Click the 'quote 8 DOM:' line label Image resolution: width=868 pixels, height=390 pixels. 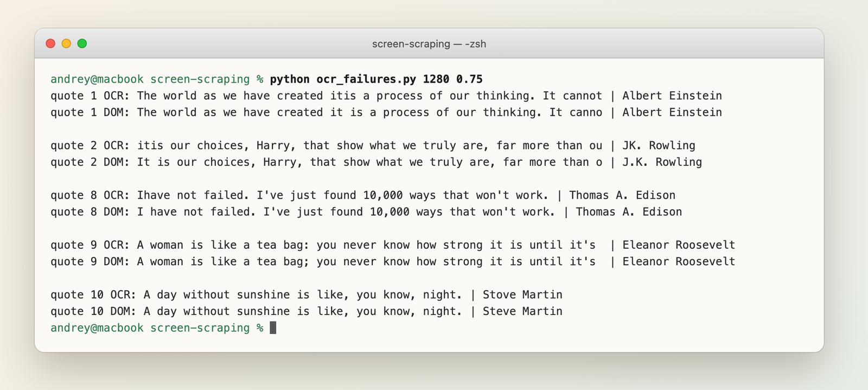(x=90, y=212)
